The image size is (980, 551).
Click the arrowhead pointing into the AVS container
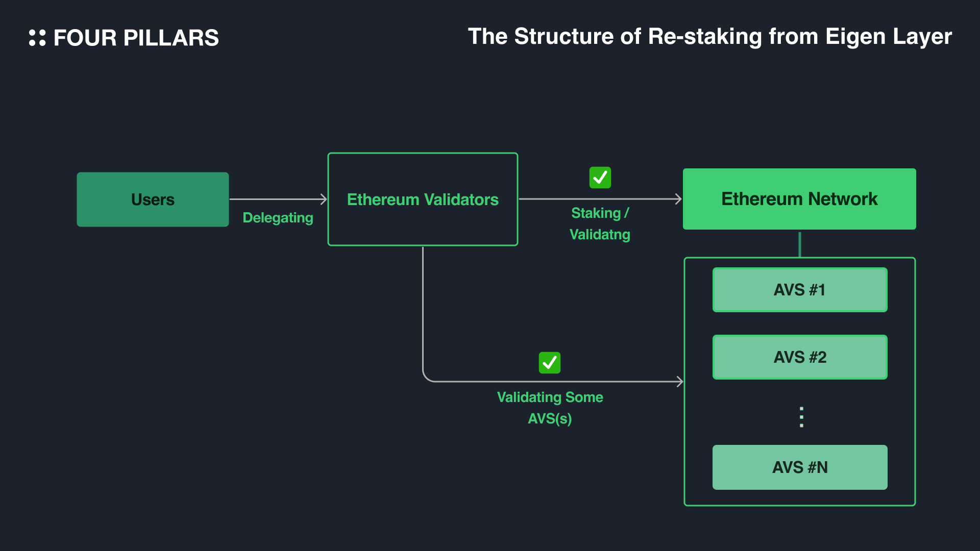pos(680,381)
